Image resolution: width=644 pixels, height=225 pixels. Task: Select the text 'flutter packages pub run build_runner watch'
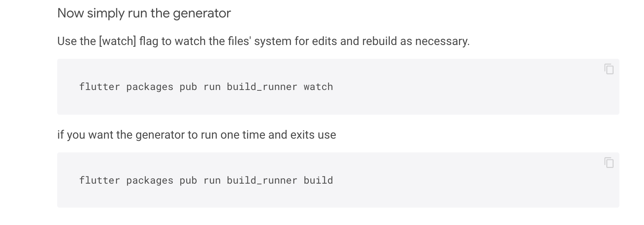[206, 87]
